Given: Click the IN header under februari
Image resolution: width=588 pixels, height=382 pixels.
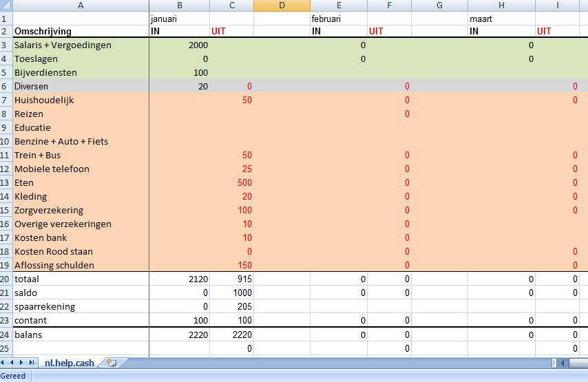Looking at the screenshot, I should 339,31.
